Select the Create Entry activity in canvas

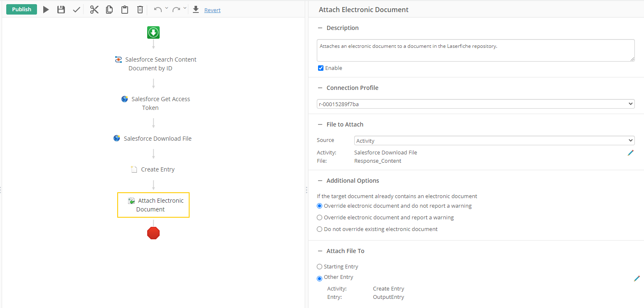click(153, 169)
